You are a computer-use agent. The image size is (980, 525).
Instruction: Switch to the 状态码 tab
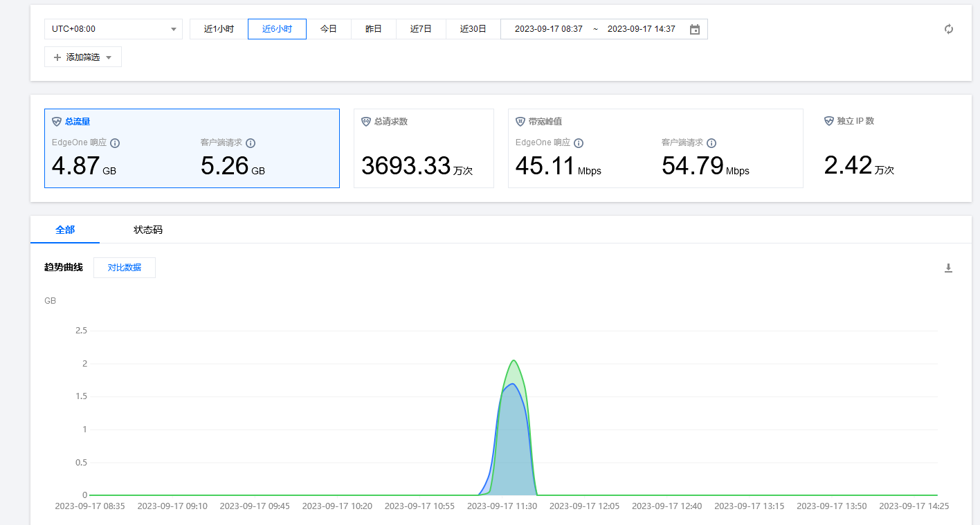(148, 230)
